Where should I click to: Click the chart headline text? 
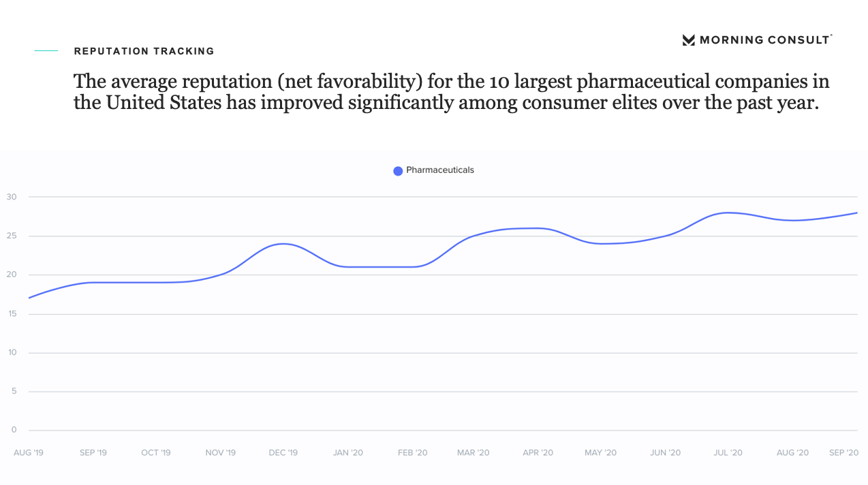point(451,93)
